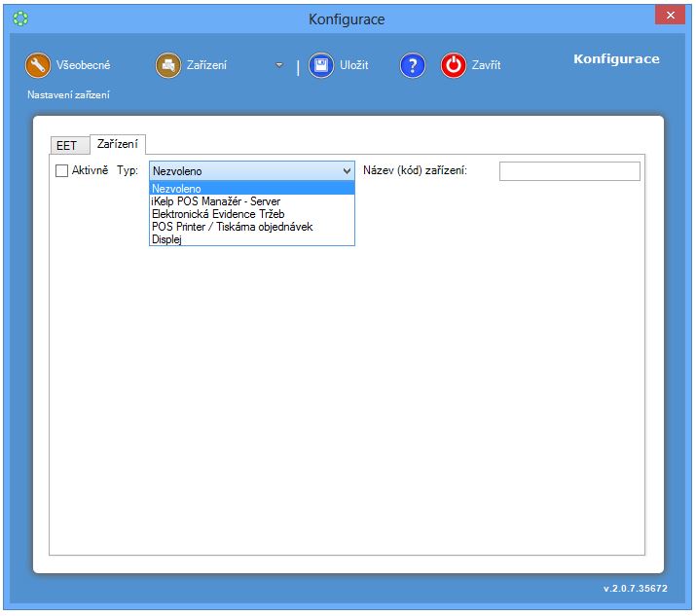Enable the Aktivně checkbox

pos(62,171)
